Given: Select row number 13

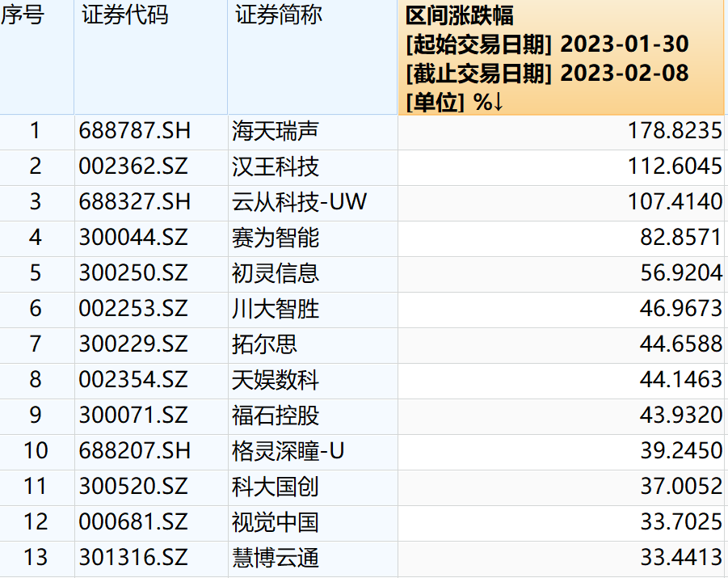Looking at the screenshot, I should pyautogui.click(x=36, y=558).
